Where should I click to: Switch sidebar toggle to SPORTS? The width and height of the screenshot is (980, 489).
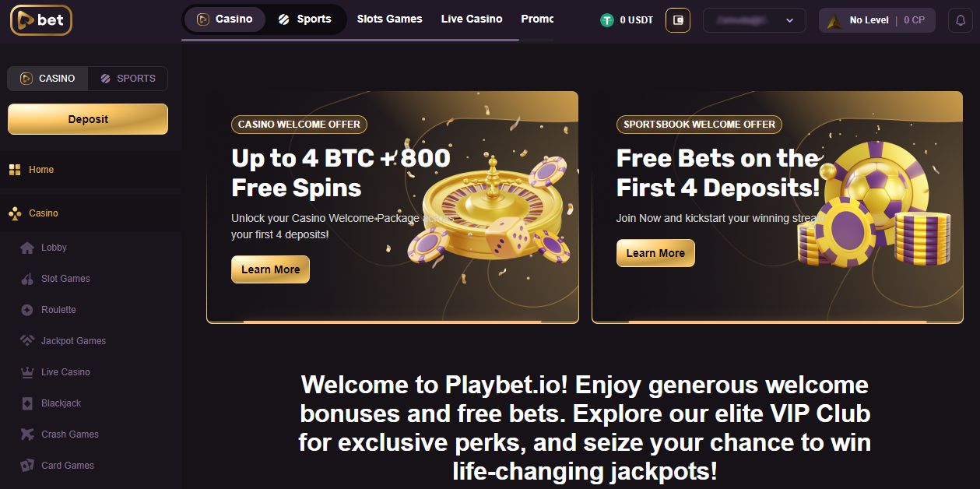pyautogui.click(x=128, y=79)
